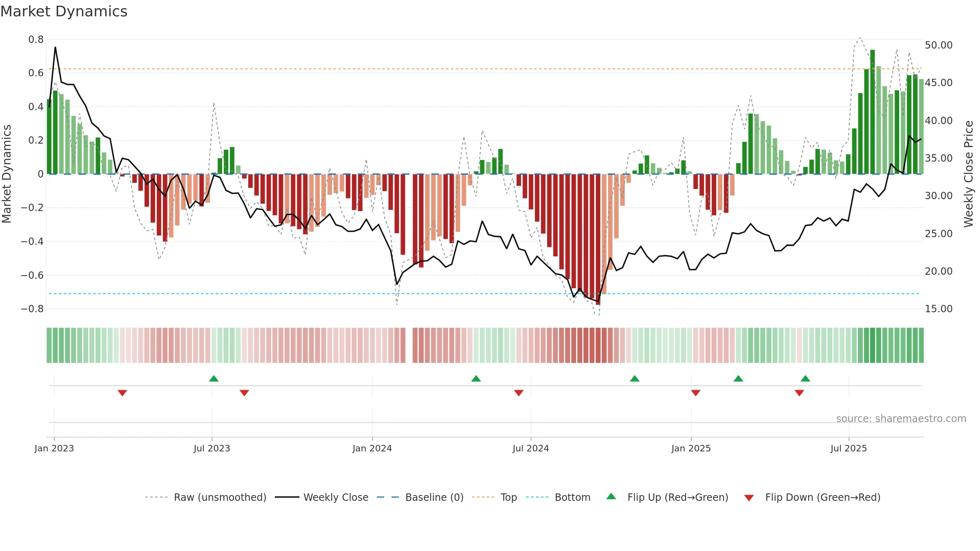Click the solid black Weekly Close line sample
Screen dimensions: 980x551
point(287,497)
